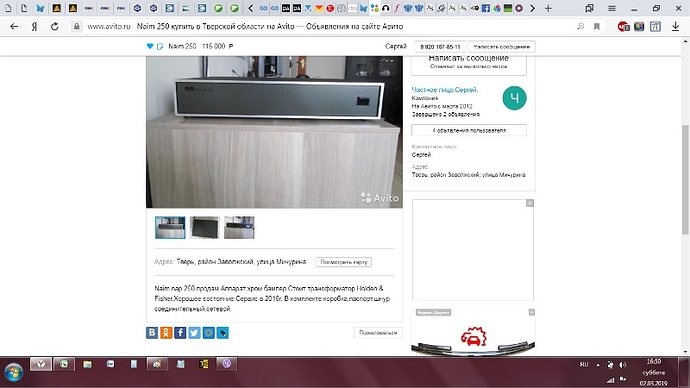
Task: Add a note with the note icon beside heart
Action: 160,46
